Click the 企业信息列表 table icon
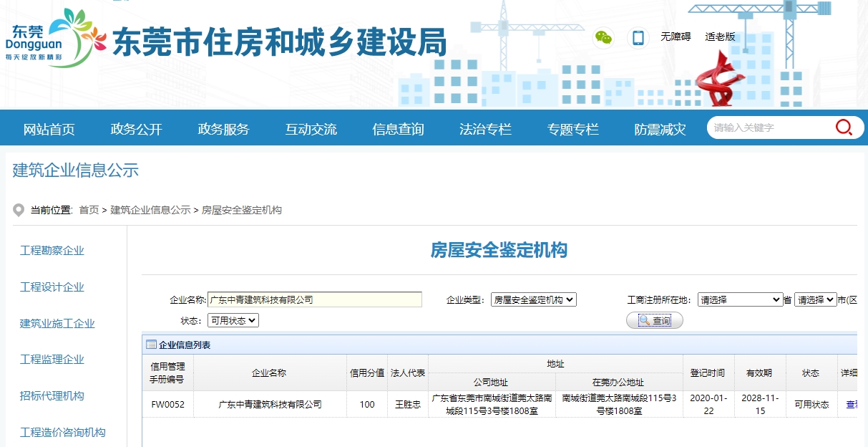The width and height of the screenshot is (868, 447). point(151,345)
